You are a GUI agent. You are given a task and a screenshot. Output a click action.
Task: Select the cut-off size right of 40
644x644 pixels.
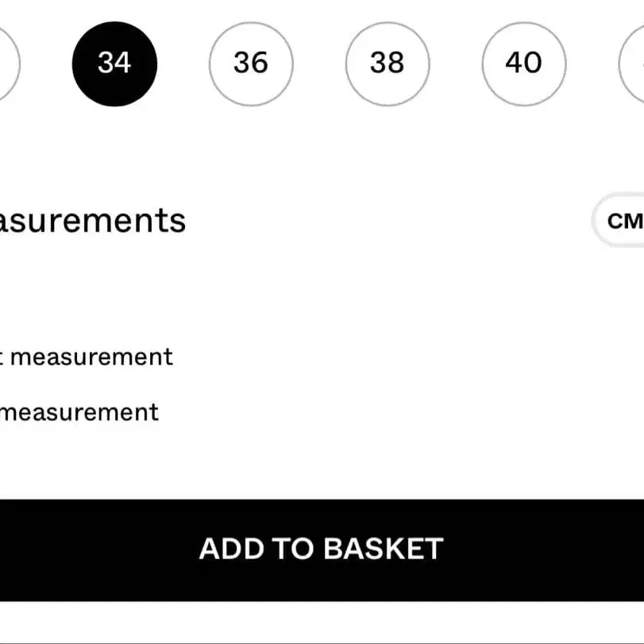point(633,64)
